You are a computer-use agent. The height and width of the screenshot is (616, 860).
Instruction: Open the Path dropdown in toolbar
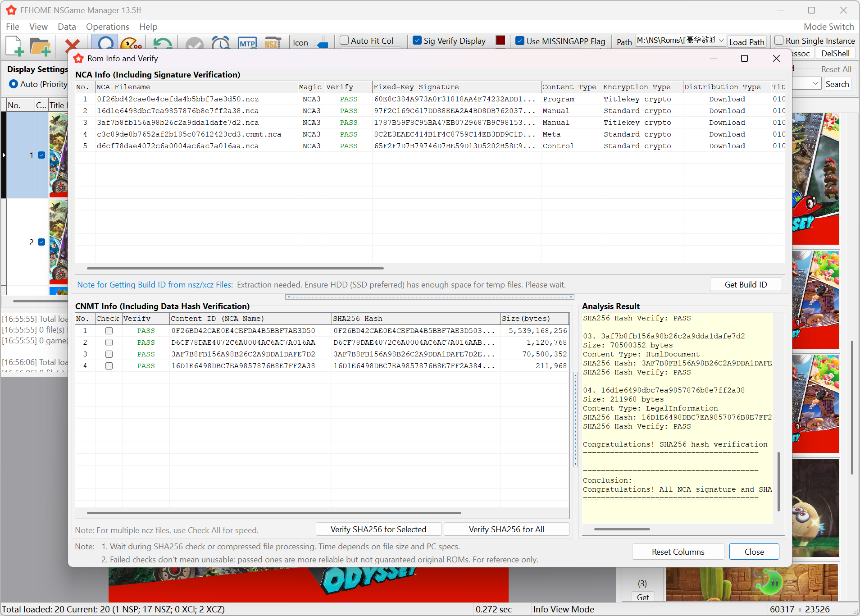click(x=721, y=41)
